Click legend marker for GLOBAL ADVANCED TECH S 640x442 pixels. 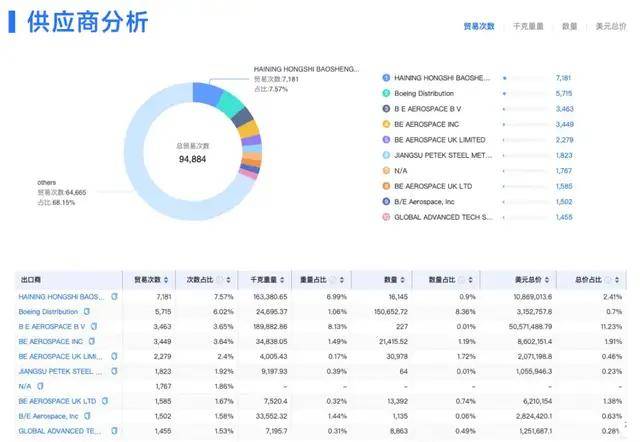[x=386, y=217]
